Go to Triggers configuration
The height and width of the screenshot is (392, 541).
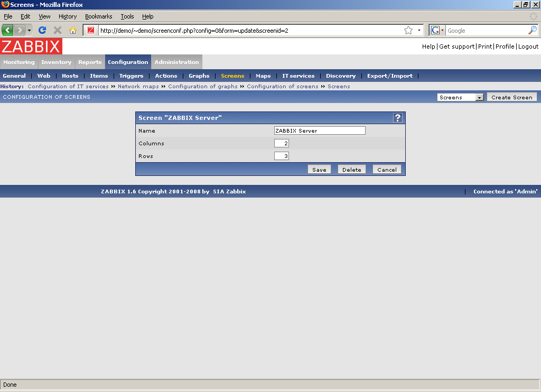tap(131, 76)
